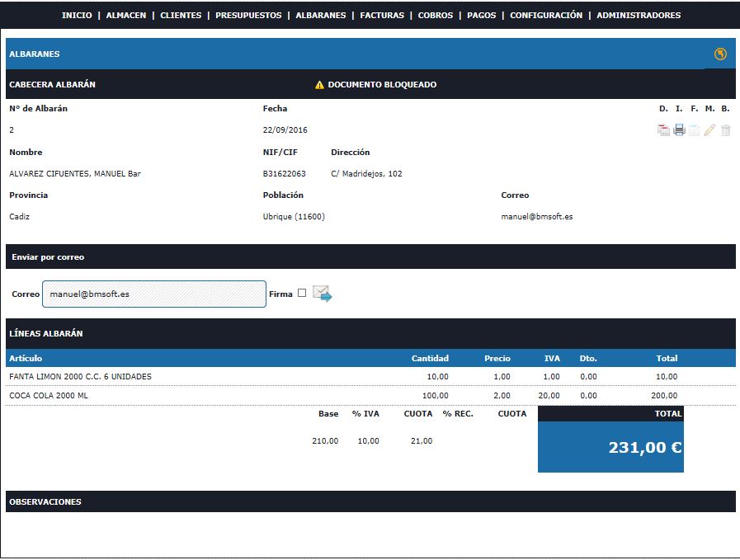This screenshot has height=560, width=740.
Task: Send email using the envelope icon
Action: coord(322,294)
